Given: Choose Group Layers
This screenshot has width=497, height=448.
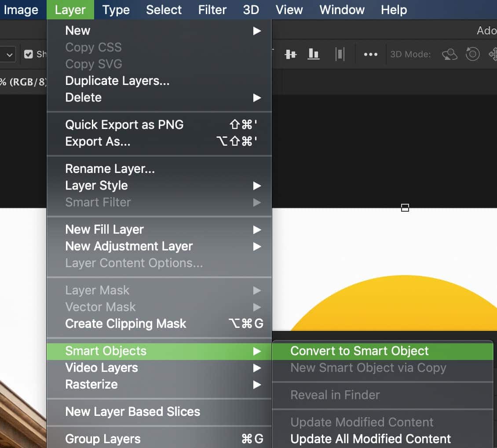Looking at the screenshot, I should point(159,439).
